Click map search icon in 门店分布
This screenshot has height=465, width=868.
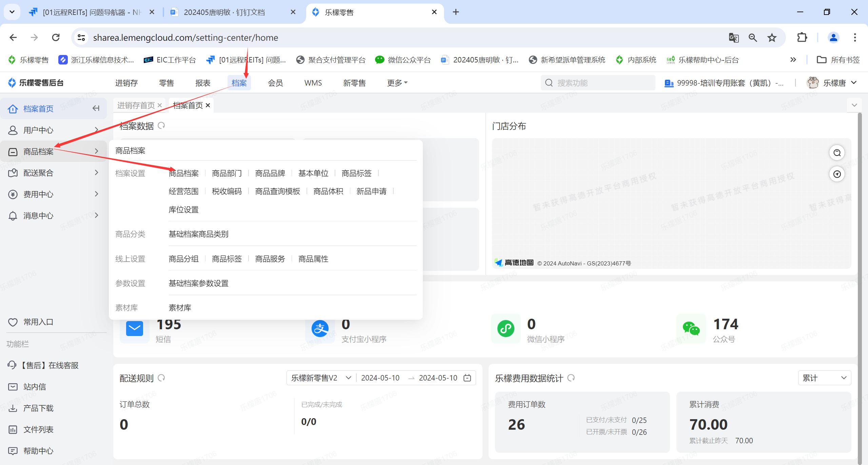[837, 153]
